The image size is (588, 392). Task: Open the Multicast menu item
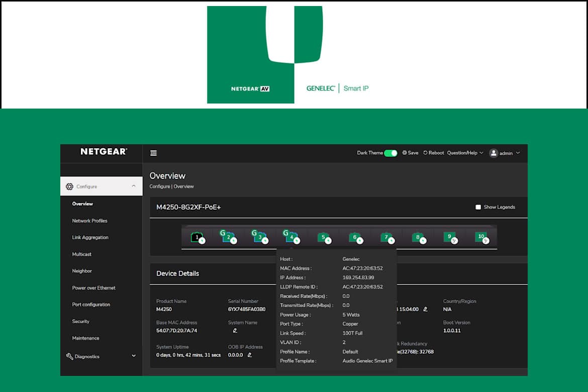click(82, 254)
